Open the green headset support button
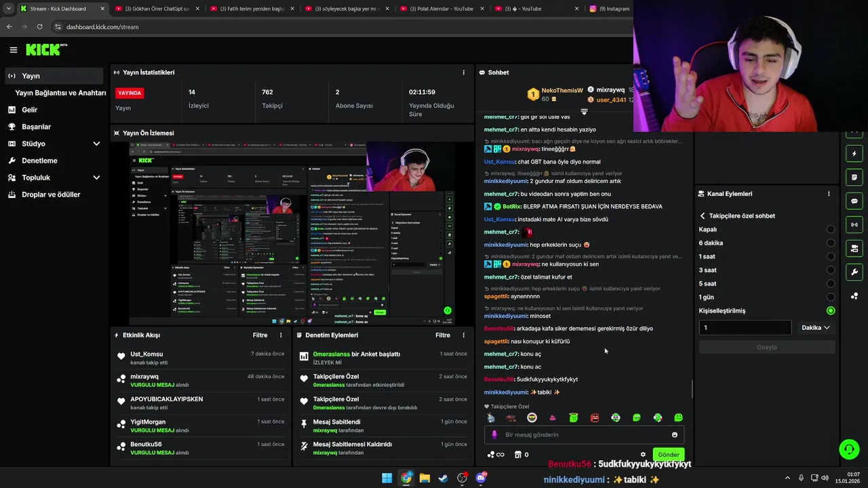The image size is (868, 488). (x=849, y=449)
